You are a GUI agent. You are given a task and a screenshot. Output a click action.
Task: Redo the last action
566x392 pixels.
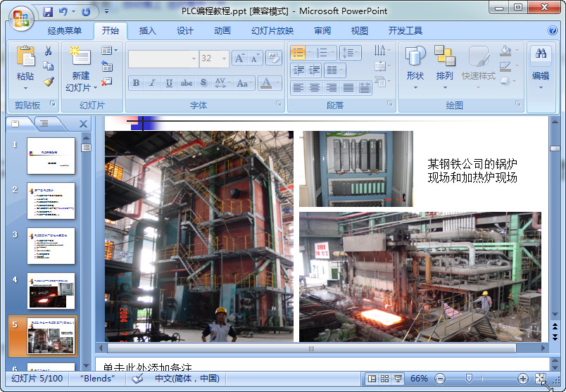pos(86,12)
